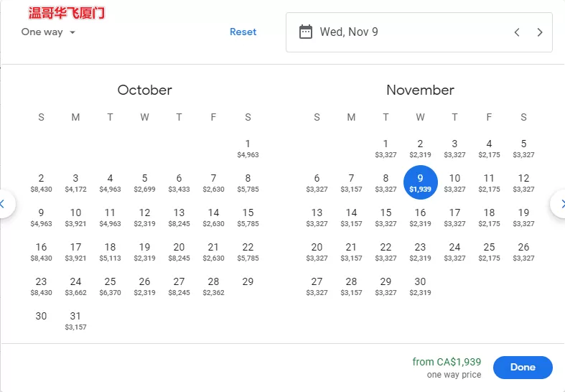This screenshot has height=392, width=565.
Task: Go to previous day with left chevron
Action: pos(517,32)
